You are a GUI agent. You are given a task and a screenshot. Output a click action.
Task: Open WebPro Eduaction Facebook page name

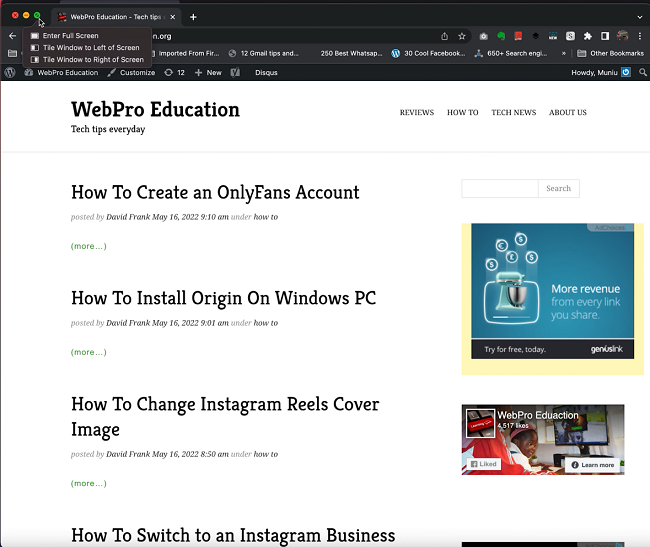click(x=538, y=415)
